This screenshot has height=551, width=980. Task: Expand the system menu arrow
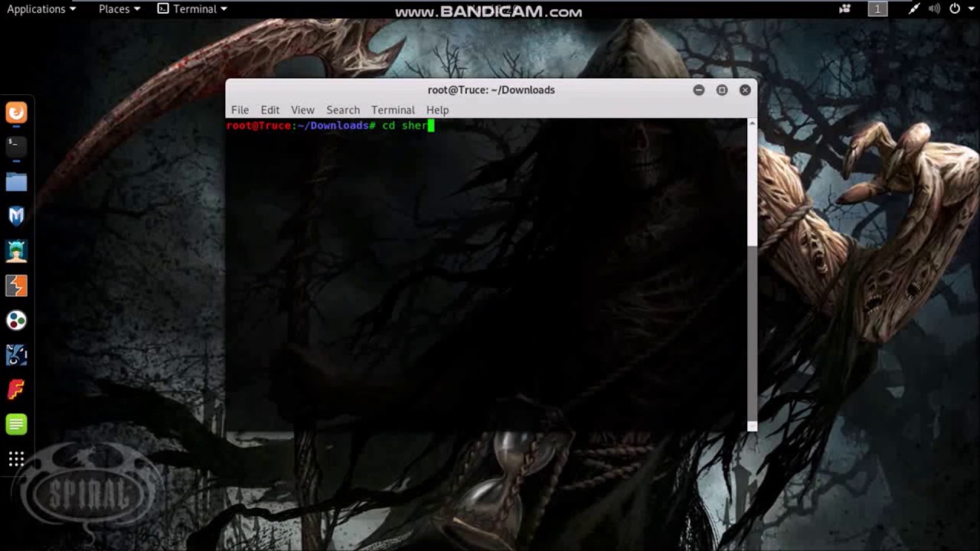tap(970, 9)
